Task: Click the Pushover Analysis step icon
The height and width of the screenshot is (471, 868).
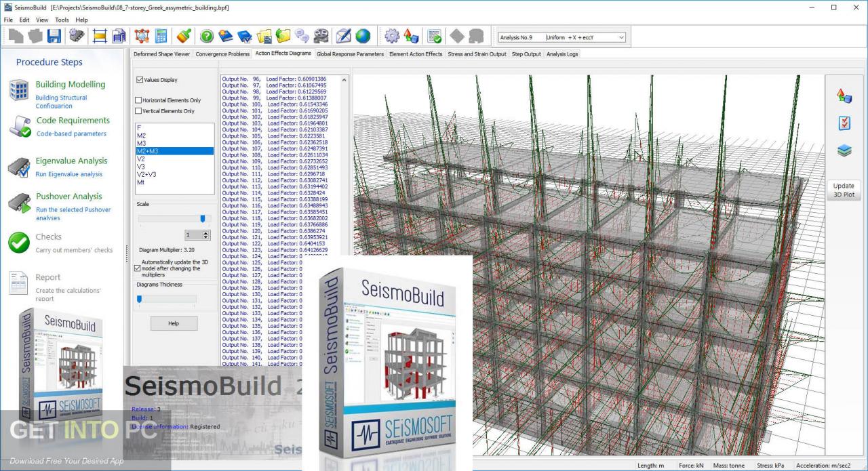Action: [18, 203]
